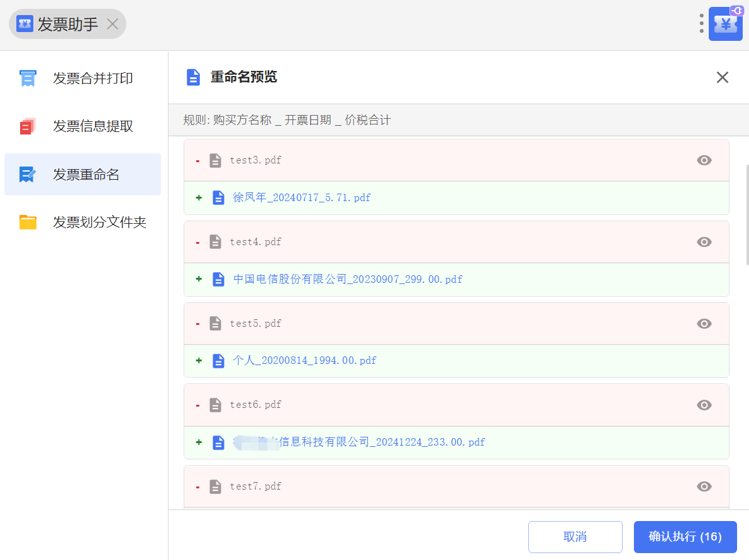Preview test5.pdf with the eye icon
The height and width of the screenshot is (560, 749).
pos(704,324)
